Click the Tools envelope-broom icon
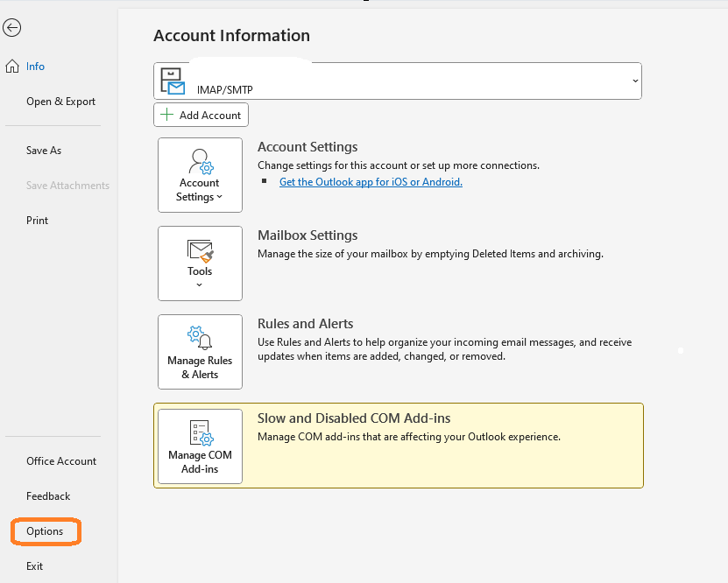The image size is (728, 583). 200,251
